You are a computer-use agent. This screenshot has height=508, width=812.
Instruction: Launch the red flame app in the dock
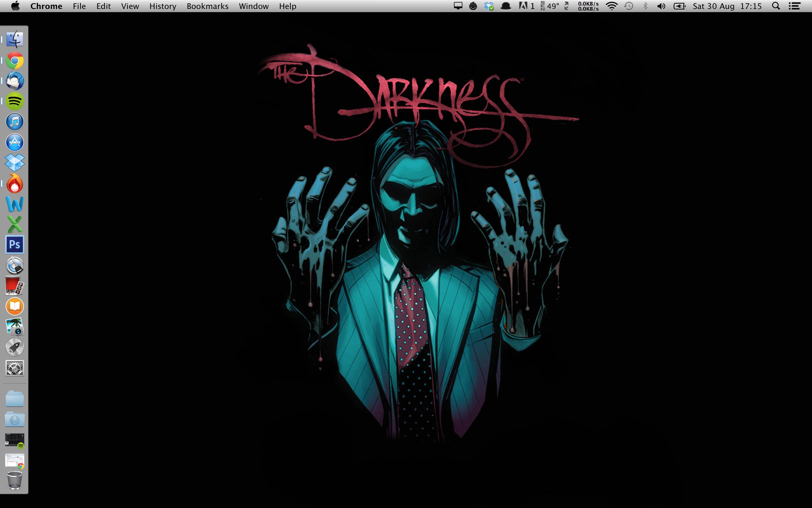click(x=15, y=183)
